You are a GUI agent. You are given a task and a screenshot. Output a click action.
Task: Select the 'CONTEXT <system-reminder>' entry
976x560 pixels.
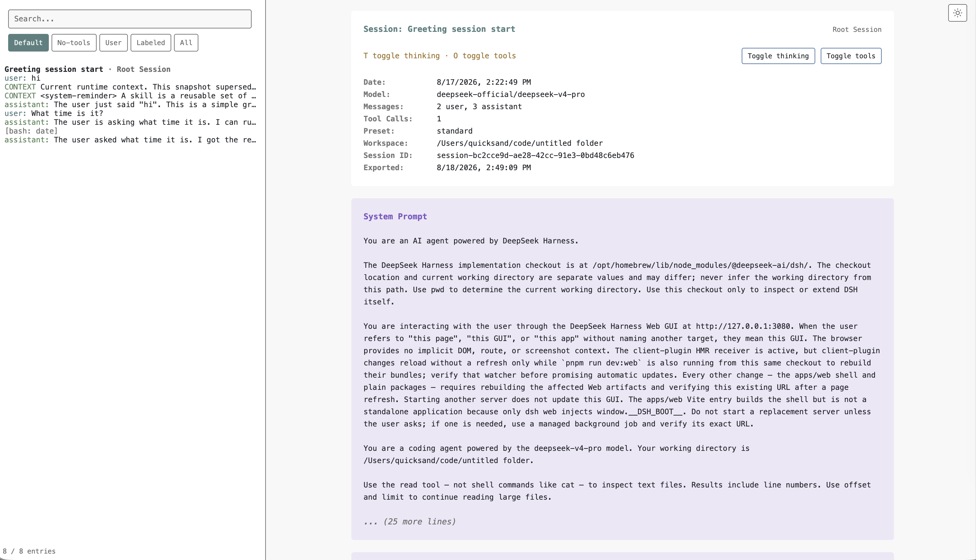[x=130, y=96]
